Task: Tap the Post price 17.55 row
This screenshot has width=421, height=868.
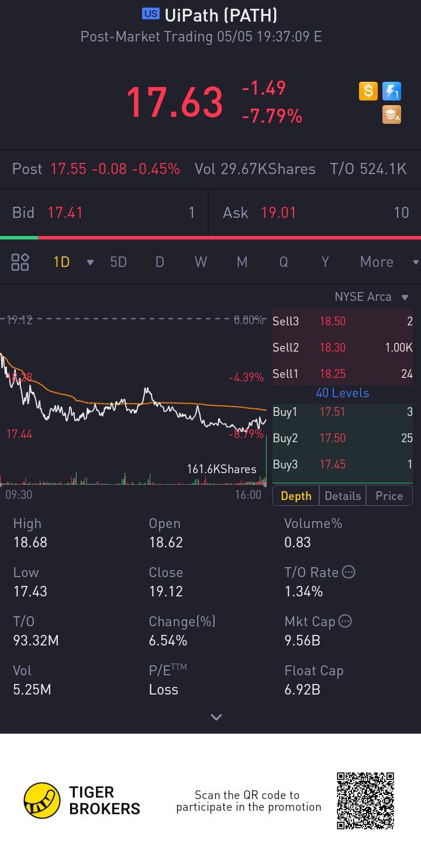Action: click(96, 169)
